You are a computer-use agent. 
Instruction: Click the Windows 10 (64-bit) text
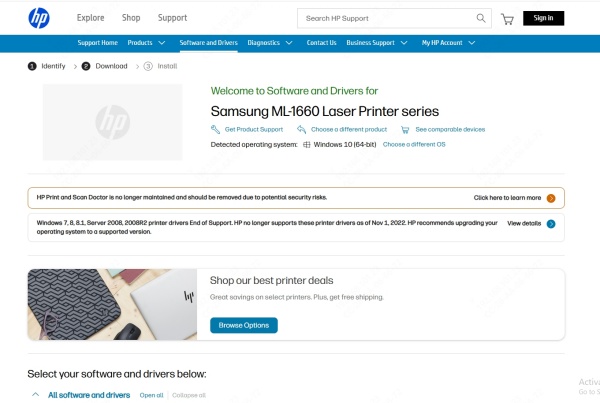click(x=345, y=144)
